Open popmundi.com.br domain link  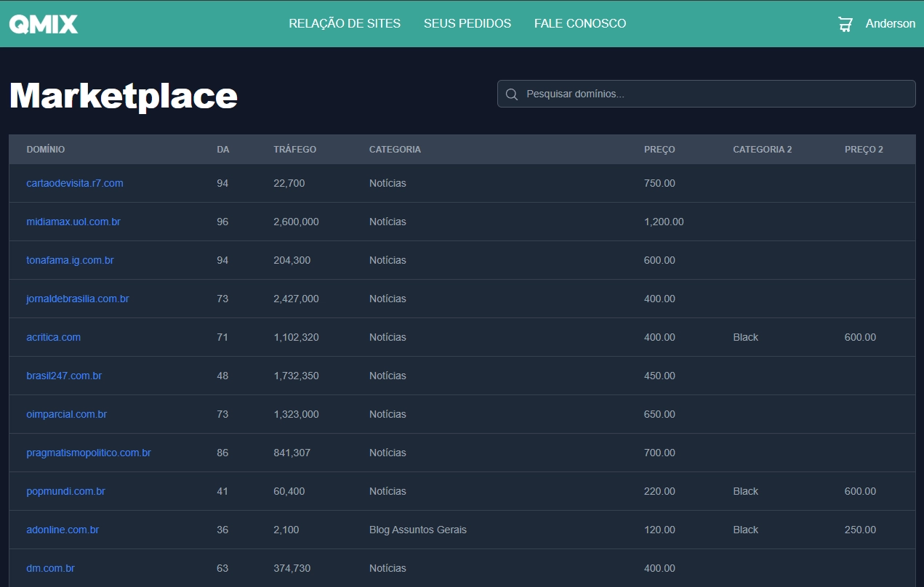point(66,491)
